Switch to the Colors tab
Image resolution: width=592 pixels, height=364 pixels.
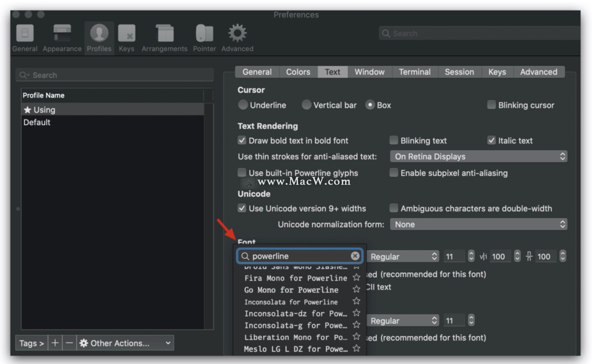click(298, 72)
